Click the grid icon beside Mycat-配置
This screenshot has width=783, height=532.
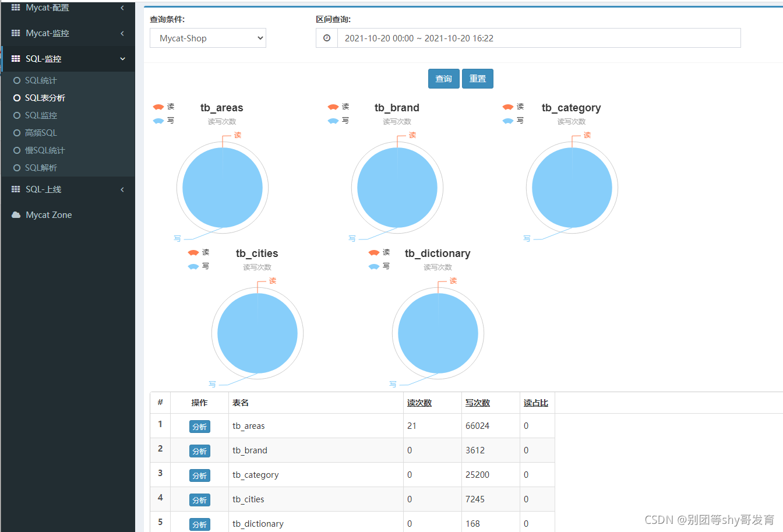click(16, 8)
